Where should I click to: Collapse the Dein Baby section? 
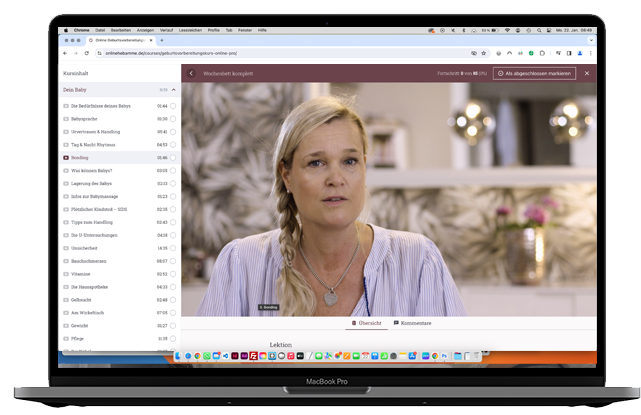tap(175, 90)
